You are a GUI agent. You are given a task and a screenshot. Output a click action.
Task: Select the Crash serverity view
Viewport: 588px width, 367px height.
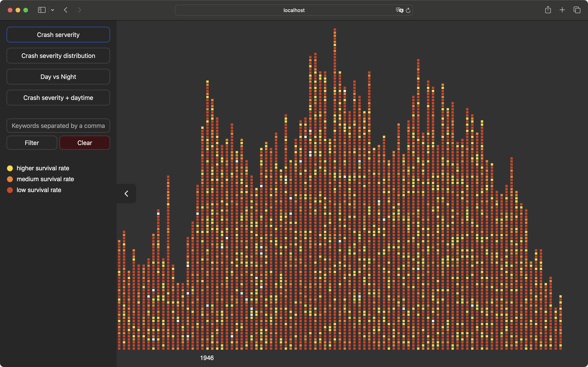point(58,35)
